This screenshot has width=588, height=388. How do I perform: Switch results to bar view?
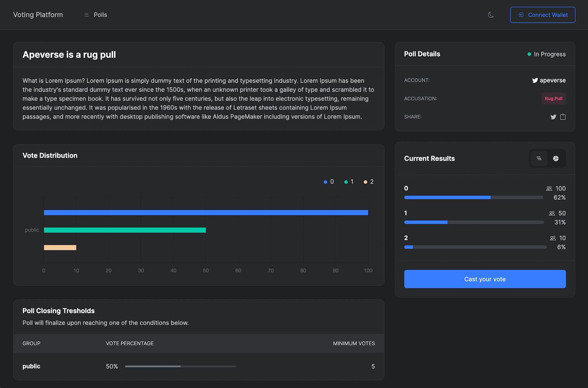click(539, 158)
